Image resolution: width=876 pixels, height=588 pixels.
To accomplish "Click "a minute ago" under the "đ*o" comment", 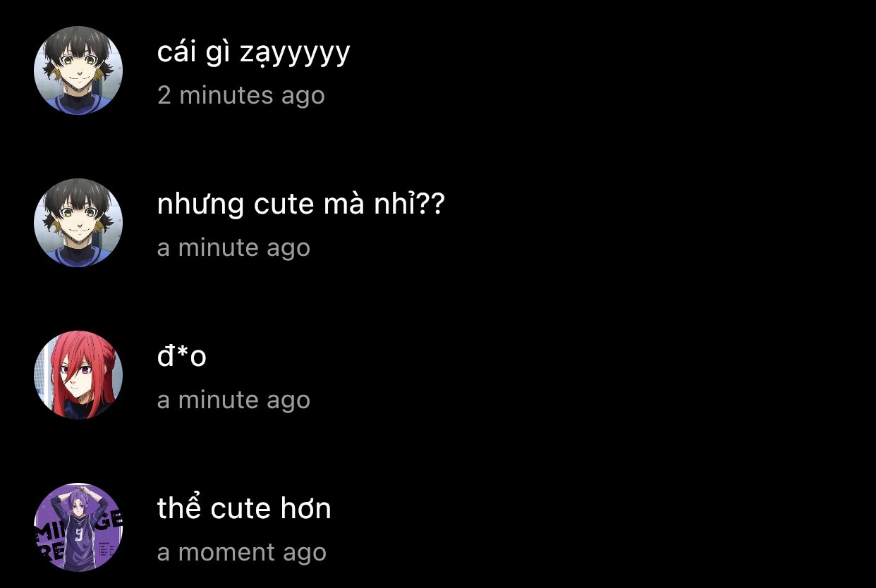I will (233, 400).
